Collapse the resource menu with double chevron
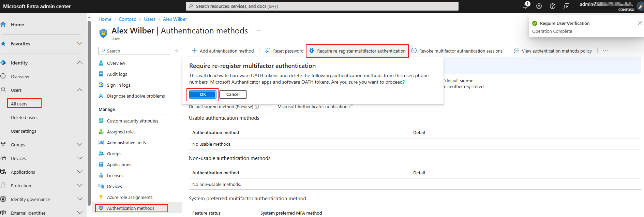The image size is (644, 217). tap(177, 51)
